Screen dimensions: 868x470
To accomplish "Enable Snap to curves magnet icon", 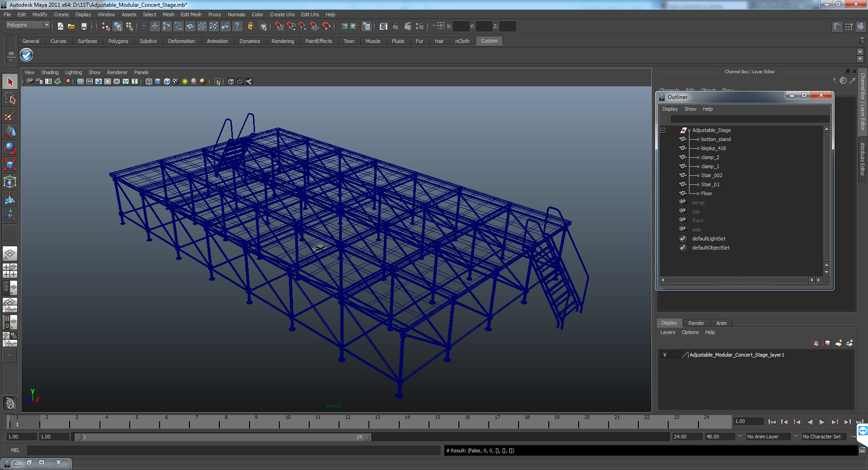I will click(291, 26).
